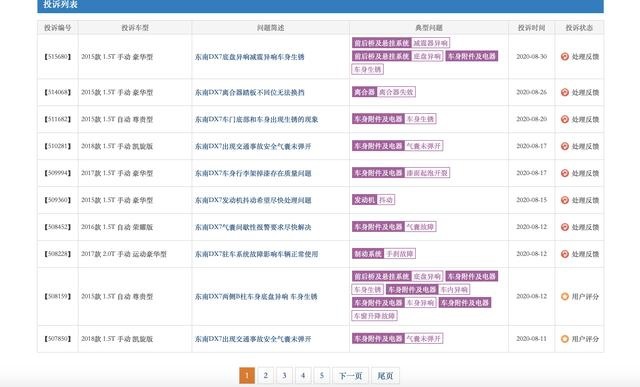Click the 下一页 next page button

click(x=351, y=376)
